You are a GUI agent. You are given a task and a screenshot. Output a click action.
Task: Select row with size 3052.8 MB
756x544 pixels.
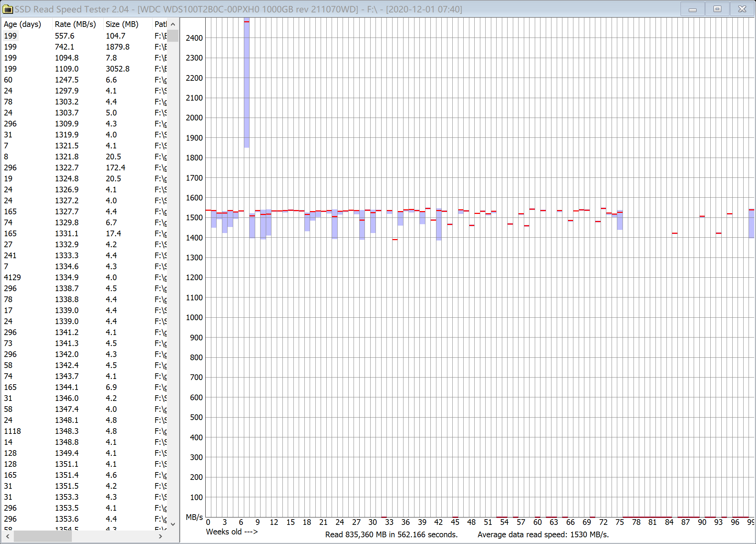[85, 69]
